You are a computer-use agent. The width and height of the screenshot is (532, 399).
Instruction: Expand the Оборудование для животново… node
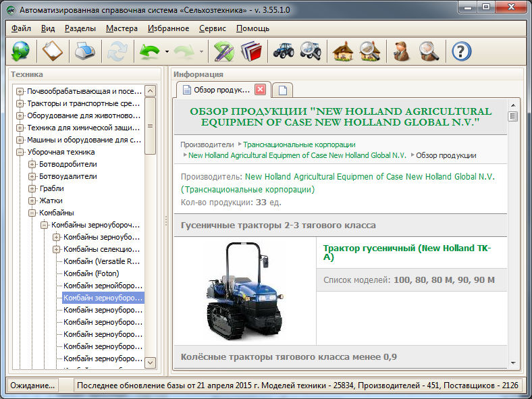(x=20, y=115)
